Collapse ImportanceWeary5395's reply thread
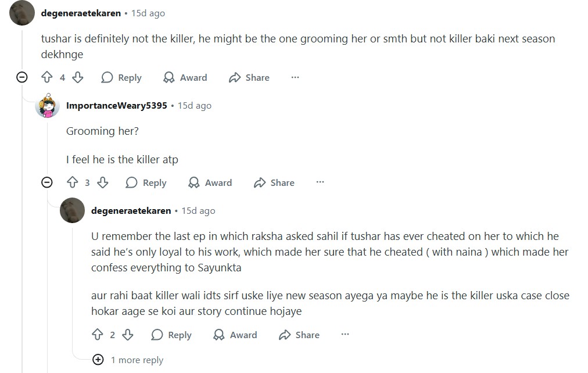The width and height of the screenshot is (588, 373). pyautogui.click(x=47, y=182)
